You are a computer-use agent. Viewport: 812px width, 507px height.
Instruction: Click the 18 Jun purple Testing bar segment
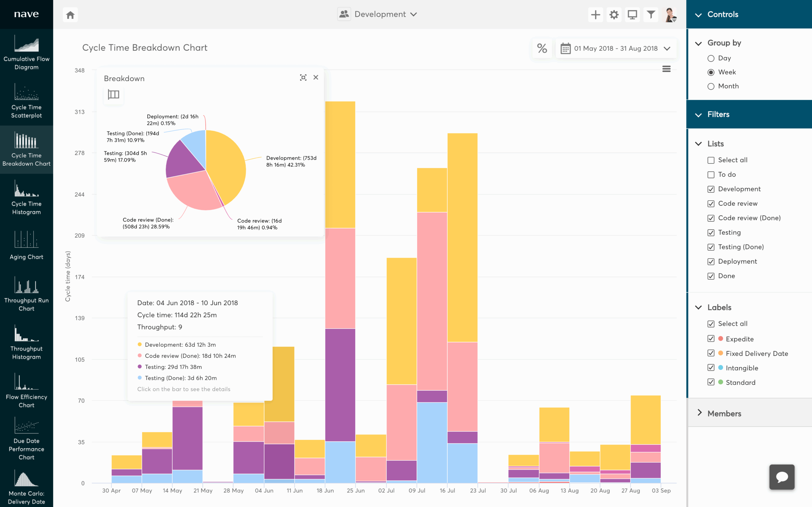pyautogui.click(x=340, y=385)
